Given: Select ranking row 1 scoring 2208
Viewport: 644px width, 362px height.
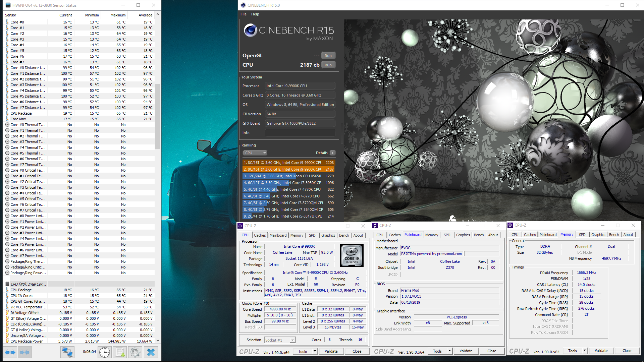Looking at the screenshot, I should coord(288,163).
